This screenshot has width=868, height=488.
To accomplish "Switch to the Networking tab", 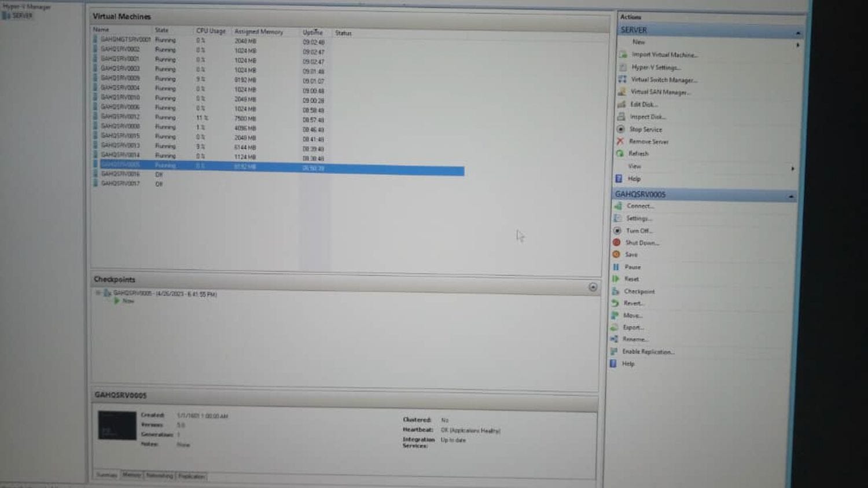I will (x=160, y=476).
